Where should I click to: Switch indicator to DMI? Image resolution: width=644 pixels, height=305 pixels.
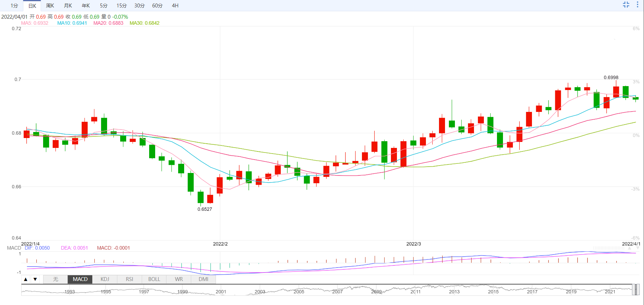coord(204,279)
